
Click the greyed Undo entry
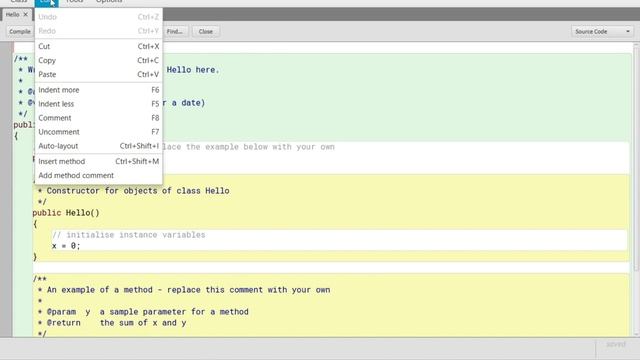[x=98, y=17]
